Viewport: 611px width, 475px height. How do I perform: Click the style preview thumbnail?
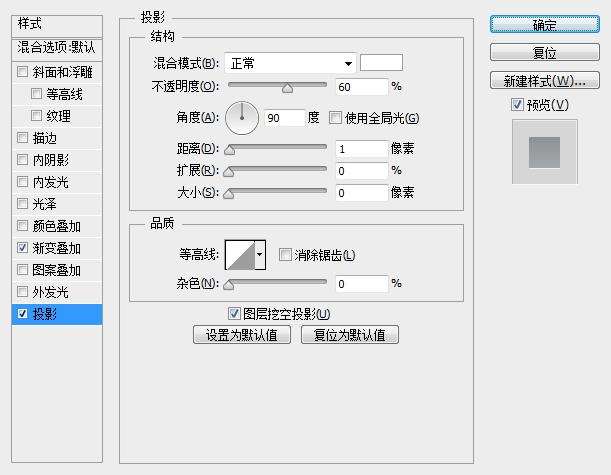pyautogui.click(x=544, y=152)
